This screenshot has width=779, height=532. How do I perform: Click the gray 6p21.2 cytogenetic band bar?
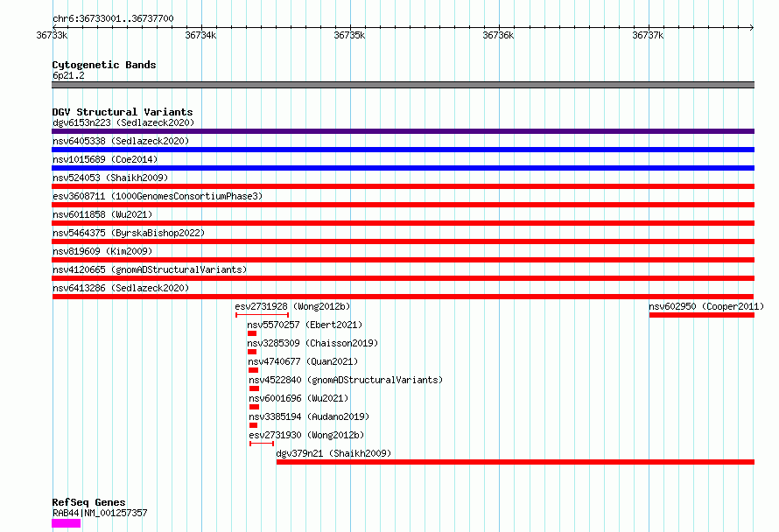[x=403, y=85]
